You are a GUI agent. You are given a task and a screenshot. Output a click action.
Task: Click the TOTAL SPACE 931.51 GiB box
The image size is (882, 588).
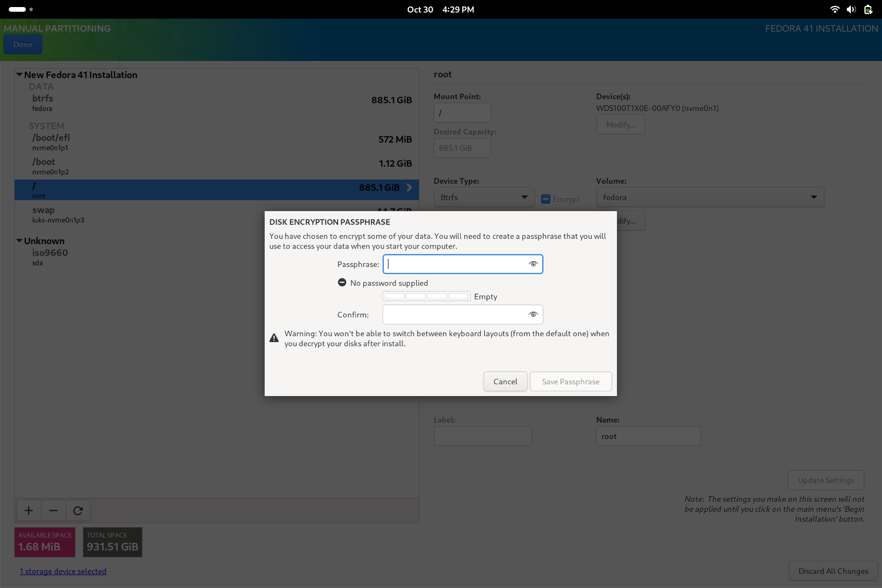[x=113, y=542]
